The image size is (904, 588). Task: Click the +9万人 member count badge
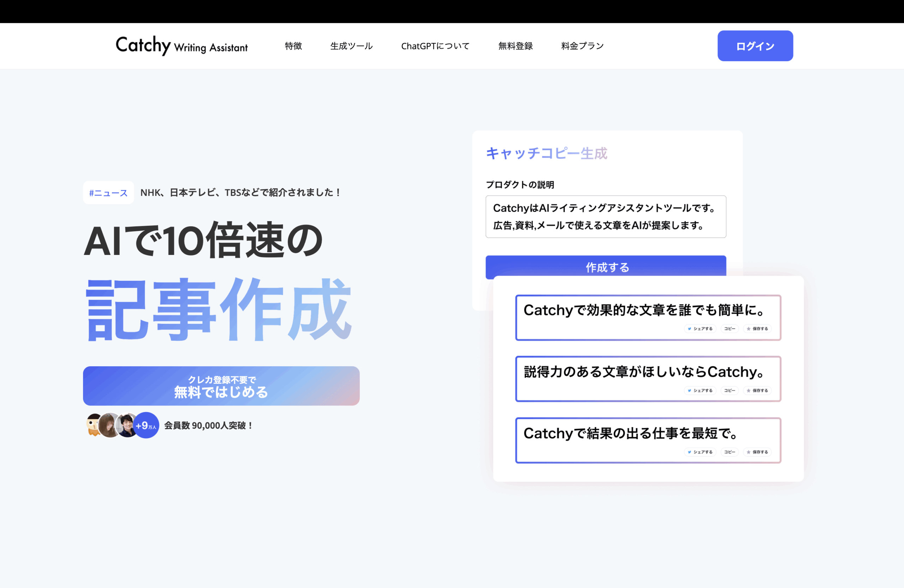click(x=145, y=425)
